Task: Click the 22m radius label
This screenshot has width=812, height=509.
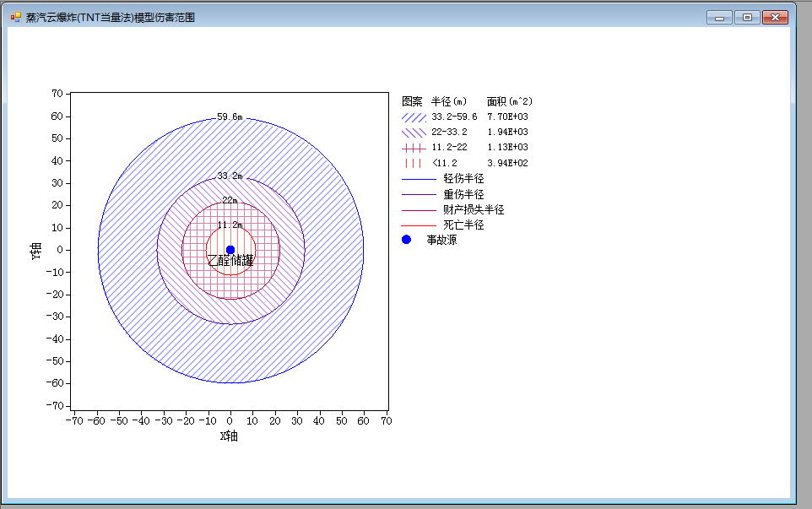Action: 230,200
